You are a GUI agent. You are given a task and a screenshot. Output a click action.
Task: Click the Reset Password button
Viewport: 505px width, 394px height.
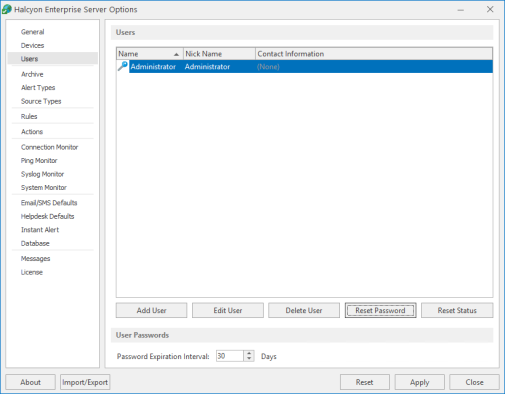[380, 310]
